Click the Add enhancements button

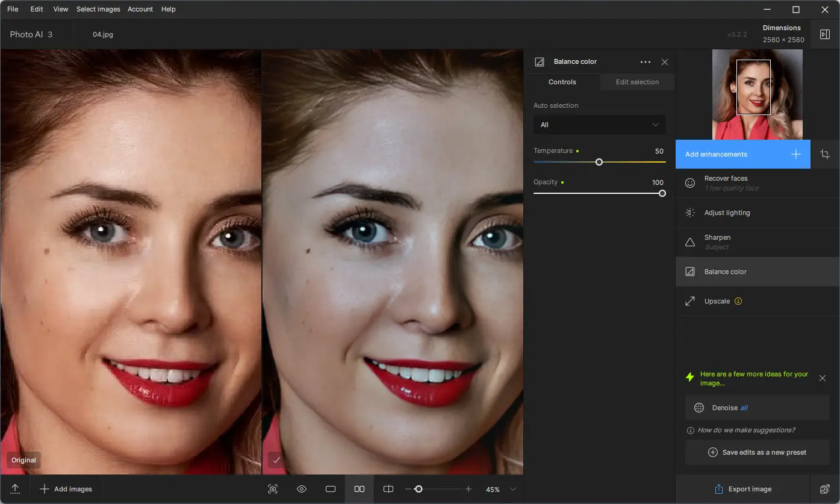click(x=742, y=154)
